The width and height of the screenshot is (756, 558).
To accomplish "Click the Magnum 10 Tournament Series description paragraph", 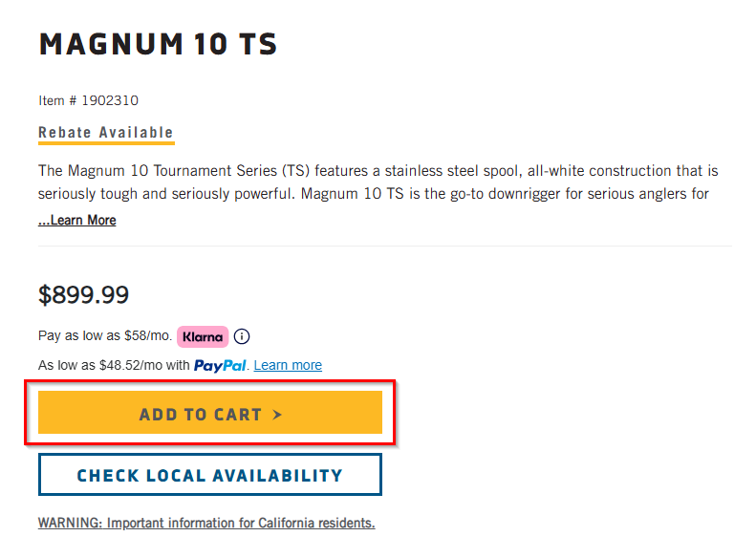I will 378,182.
